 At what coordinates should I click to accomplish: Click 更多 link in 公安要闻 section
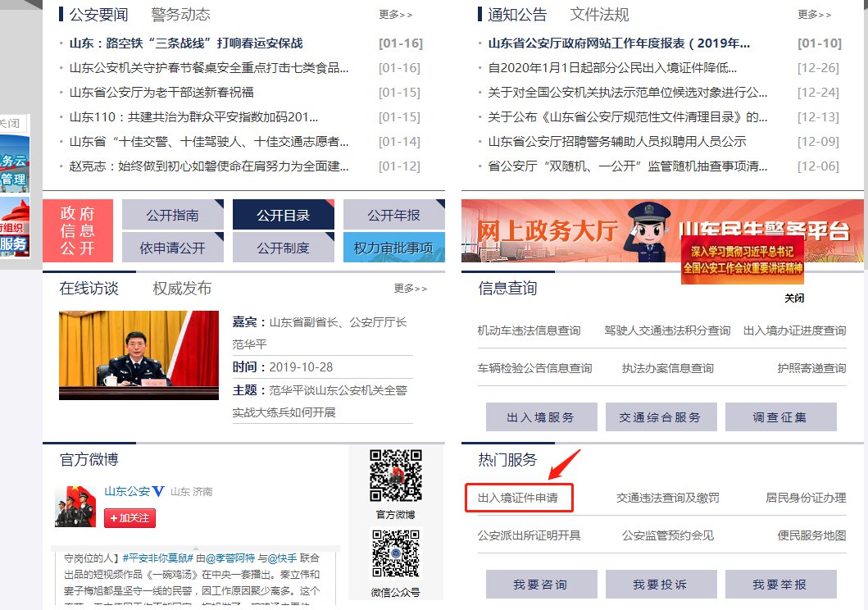coord(395,15)
